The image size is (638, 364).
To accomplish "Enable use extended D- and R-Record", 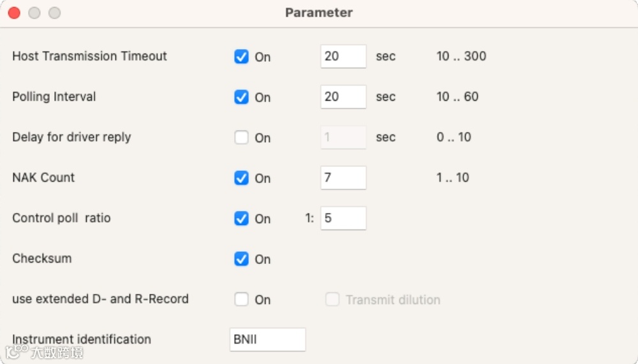I will [x=241, y=299].
